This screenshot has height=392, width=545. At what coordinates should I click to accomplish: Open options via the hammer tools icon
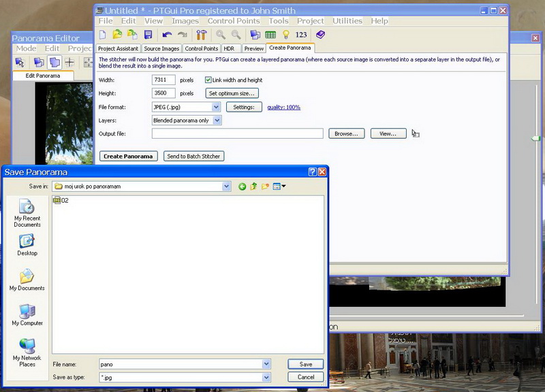201,35
